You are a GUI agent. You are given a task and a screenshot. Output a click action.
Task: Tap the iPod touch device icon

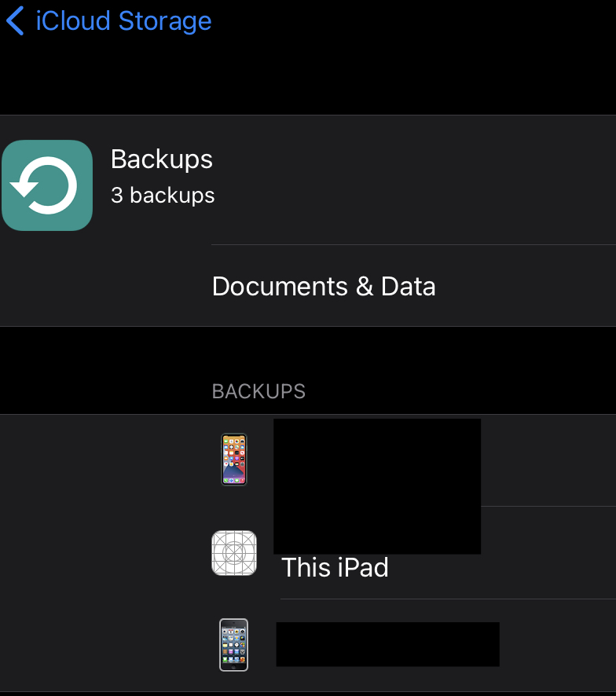pos(233,644)
